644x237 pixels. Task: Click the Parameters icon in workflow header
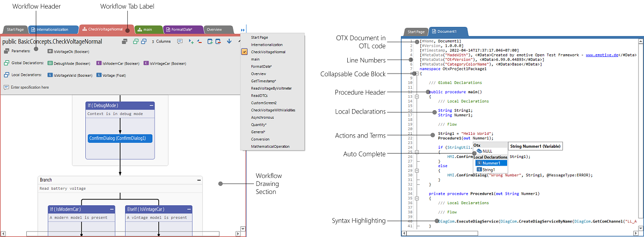tap(6, 51)
